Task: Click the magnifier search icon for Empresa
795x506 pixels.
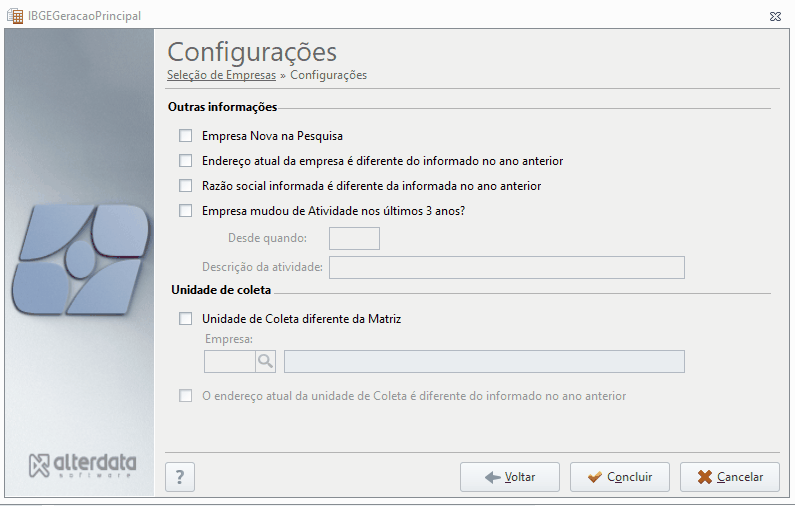Action: click(265, 362)
